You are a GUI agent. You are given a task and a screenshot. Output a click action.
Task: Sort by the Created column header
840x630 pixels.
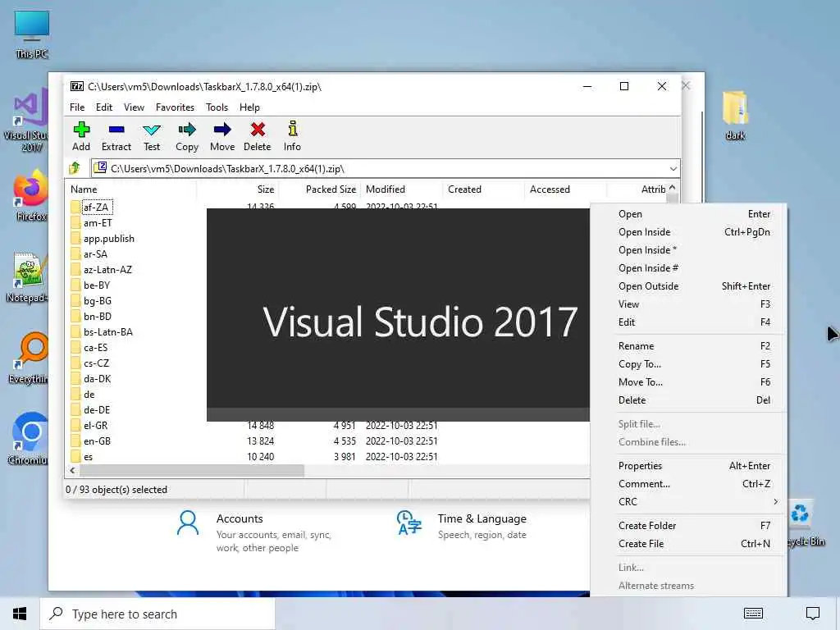[484, 189]
